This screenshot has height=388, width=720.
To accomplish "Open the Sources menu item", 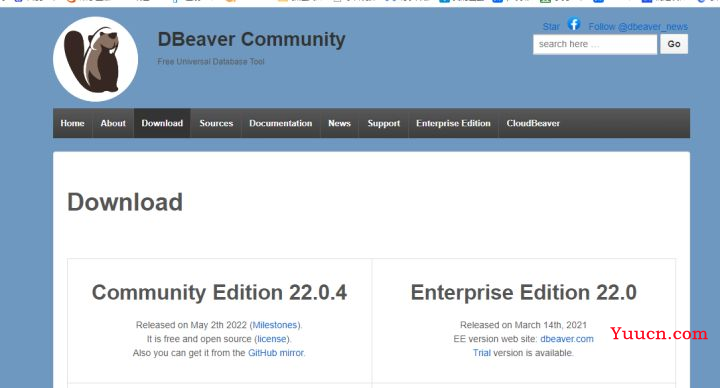I will (x=216, y=123).
